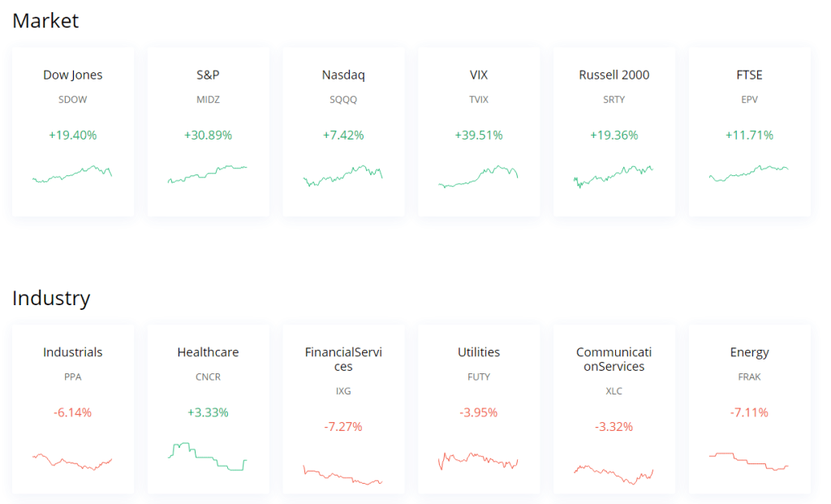
Task: Click the VIX green sparkline chart
Action: point(479,177)
